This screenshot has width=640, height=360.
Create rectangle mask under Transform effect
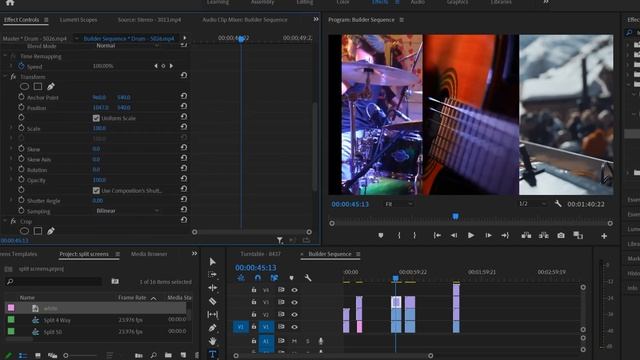coord(38,87)
